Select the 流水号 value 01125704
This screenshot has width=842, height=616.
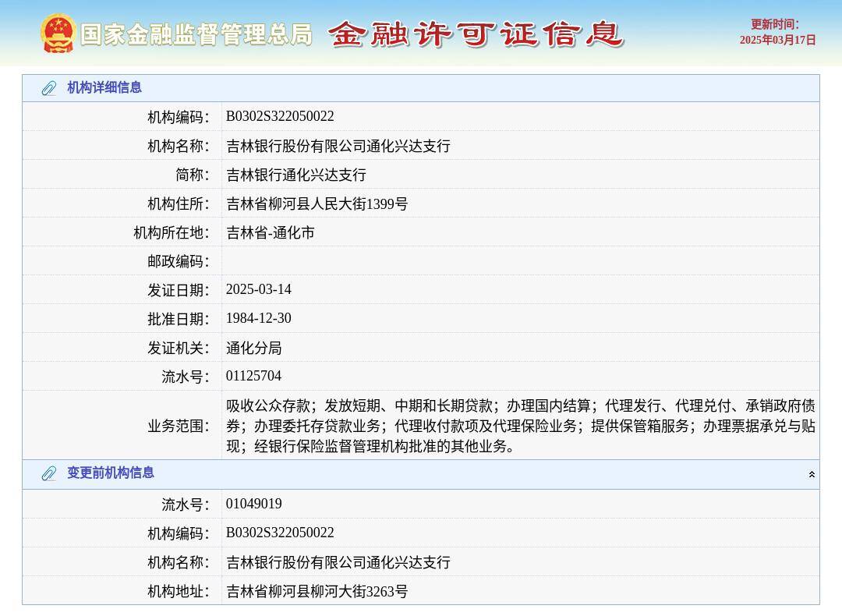coord(254,376)
